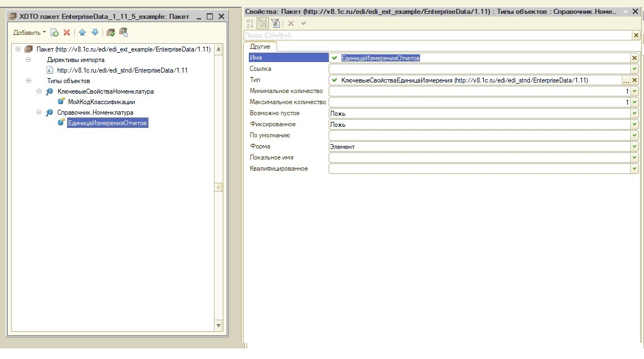Screen dimensions: 644x359
Task: Toggle properties grouping by category
Action: pos(263,23)
